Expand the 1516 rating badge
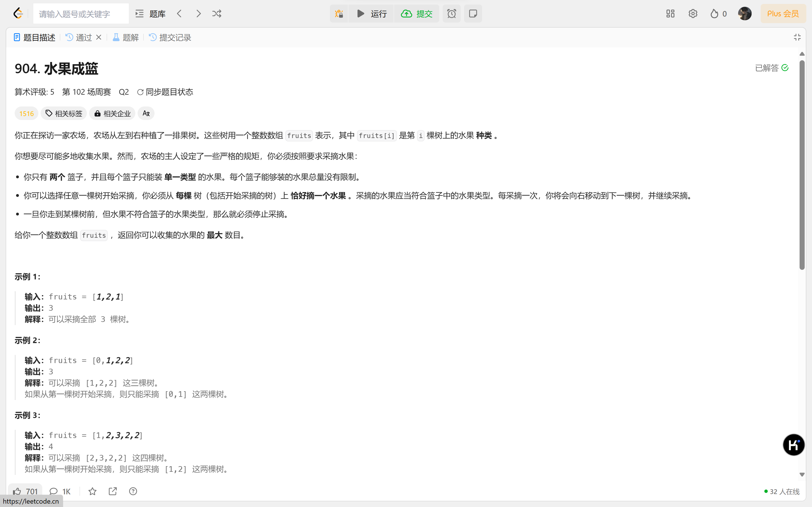Image resolution: width=812 pixels, height=507 pixels. (x=26, y=113)
